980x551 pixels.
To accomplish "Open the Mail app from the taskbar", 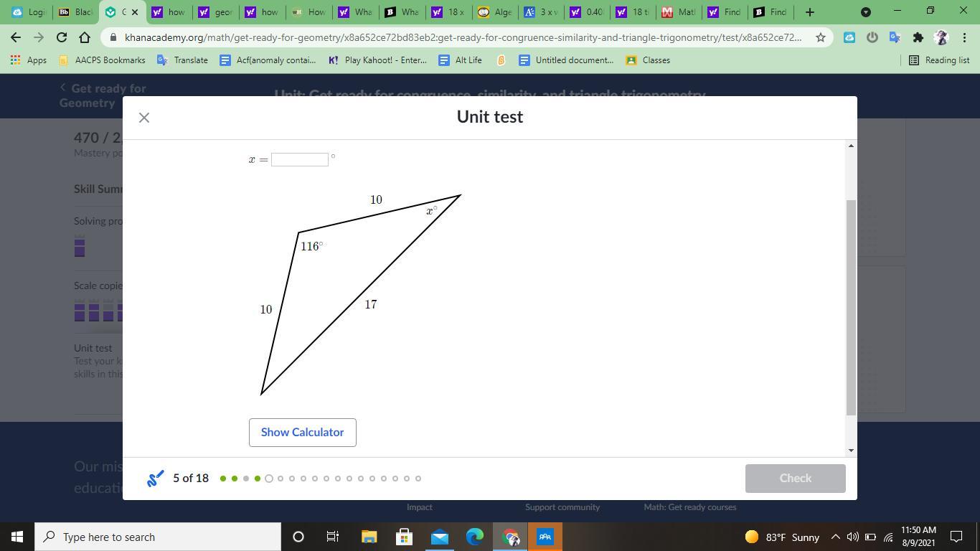I will tap(439, 537).
